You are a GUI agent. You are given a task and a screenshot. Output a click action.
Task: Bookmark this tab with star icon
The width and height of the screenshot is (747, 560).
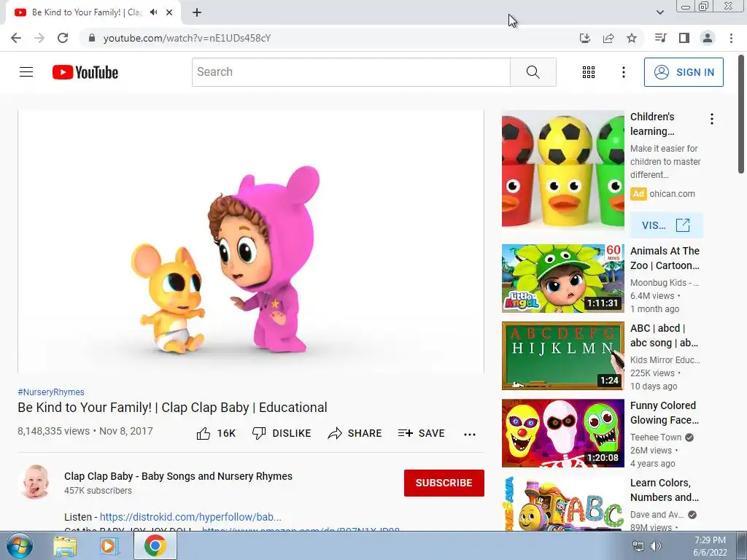pyautogui.click(x=632, y=38)
